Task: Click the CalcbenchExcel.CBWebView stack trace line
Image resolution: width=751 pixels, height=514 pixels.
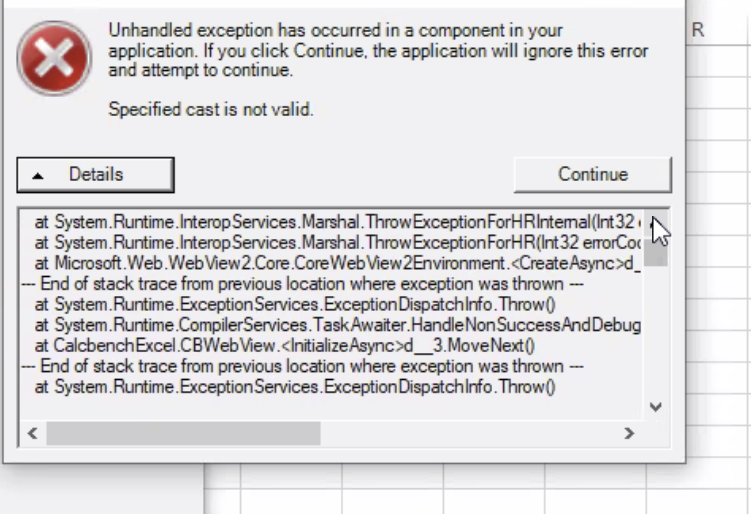Action: [284, 345]
